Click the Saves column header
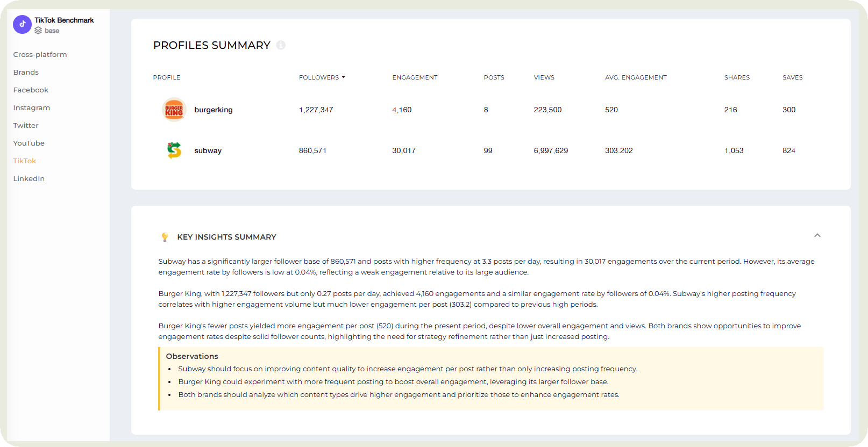The image size is (868, 447). click(792, 77)
